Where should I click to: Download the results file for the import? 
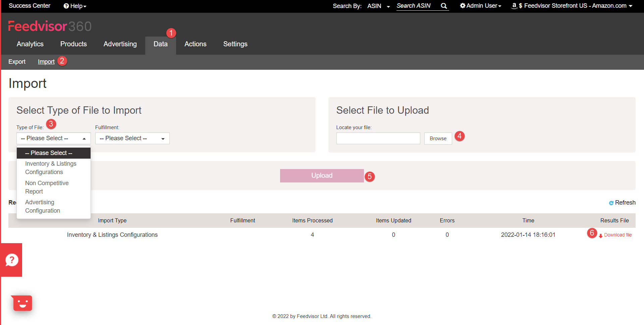click(615, 235)
